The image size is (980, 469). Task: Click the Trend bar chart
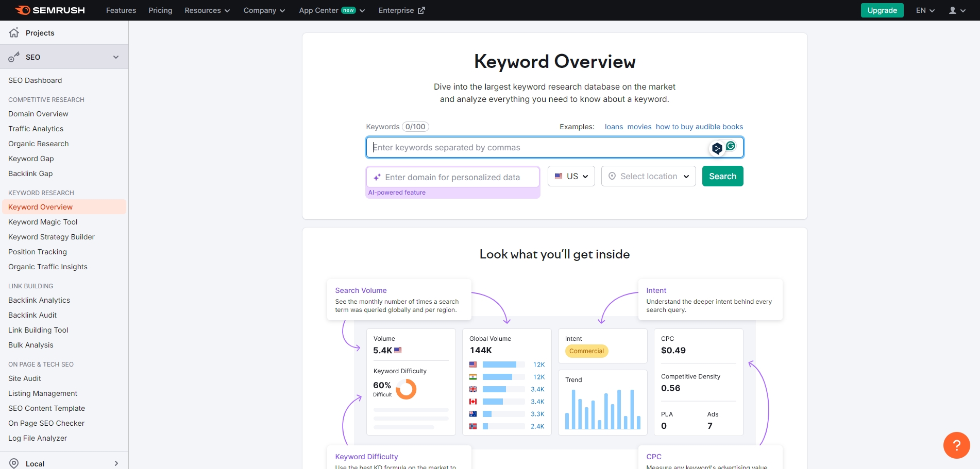point(603,409)
